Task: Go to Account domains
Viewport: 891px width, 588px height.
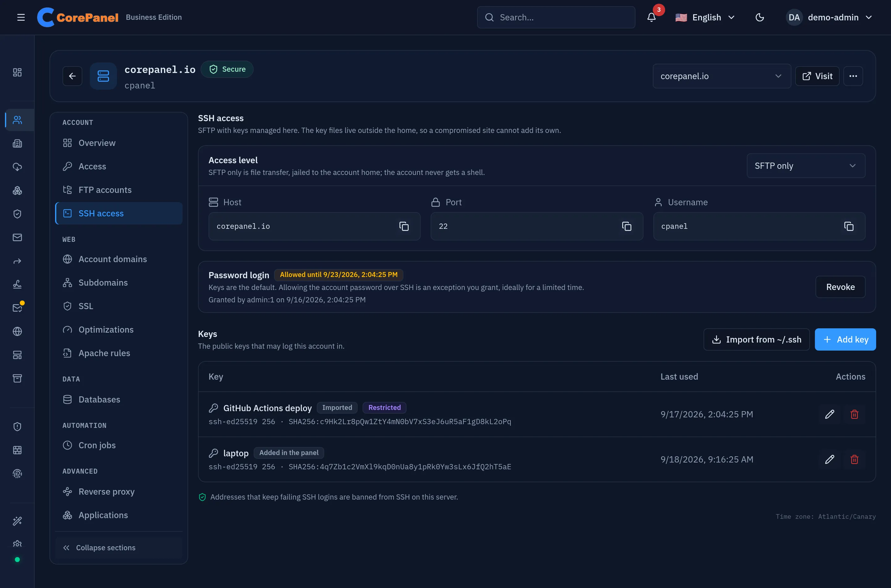Action: [x=118, y=259]
